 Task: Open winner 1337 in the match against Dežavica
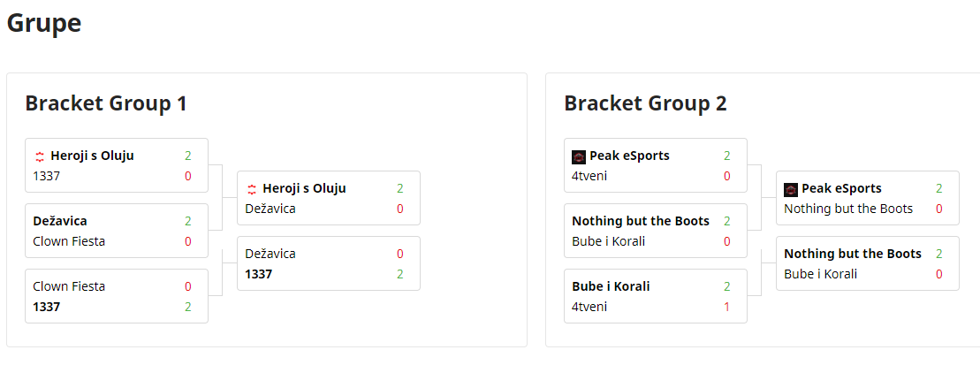[x=259, y=274]
